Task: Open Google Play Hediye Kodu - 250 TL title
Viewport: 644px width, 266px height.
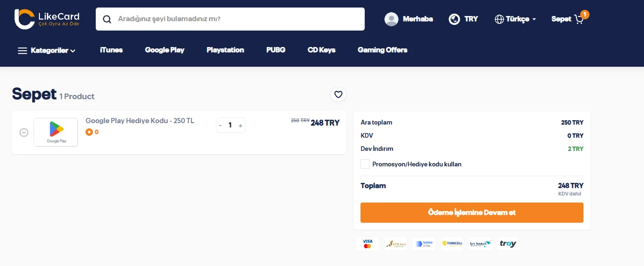Action: [x=140, y=121]
